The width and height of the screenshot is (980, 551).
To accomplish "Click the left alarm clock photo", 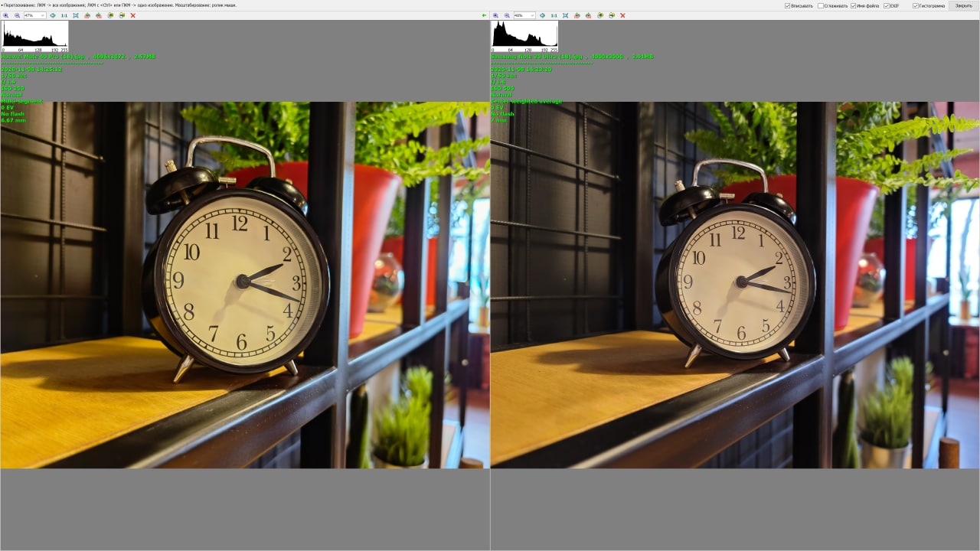I will (x=245, y=285).
